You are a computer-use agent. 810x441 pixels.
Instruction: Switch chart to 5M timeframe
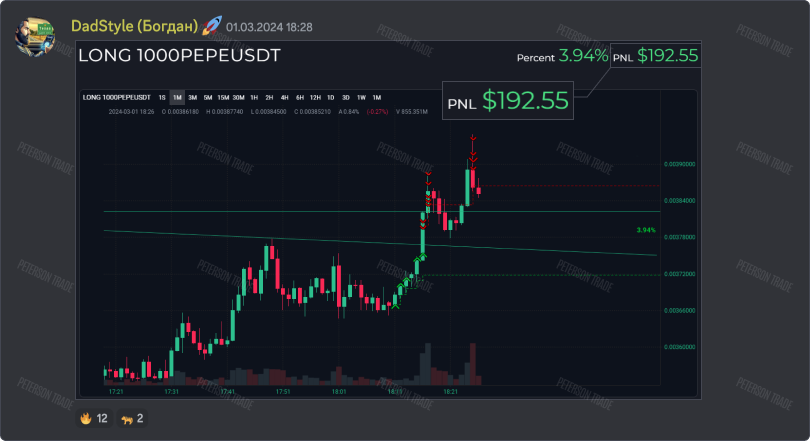point(208,97)
